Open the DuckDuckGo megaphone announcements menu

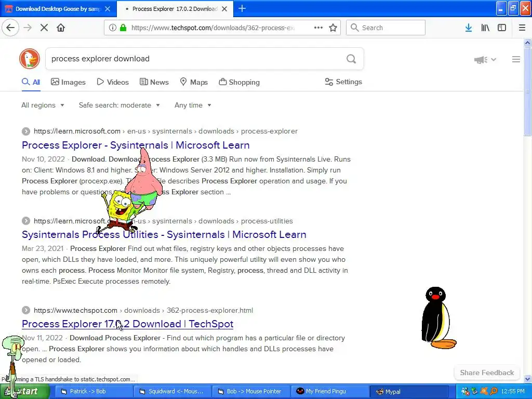click(x=485, y=60)
